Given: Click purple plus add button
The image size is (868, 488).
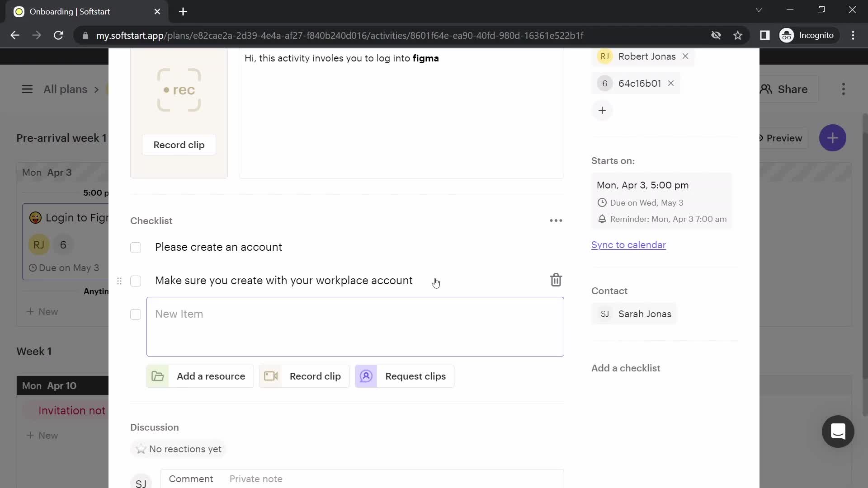Looking at the screenshot, I should [x=833, y=138].
